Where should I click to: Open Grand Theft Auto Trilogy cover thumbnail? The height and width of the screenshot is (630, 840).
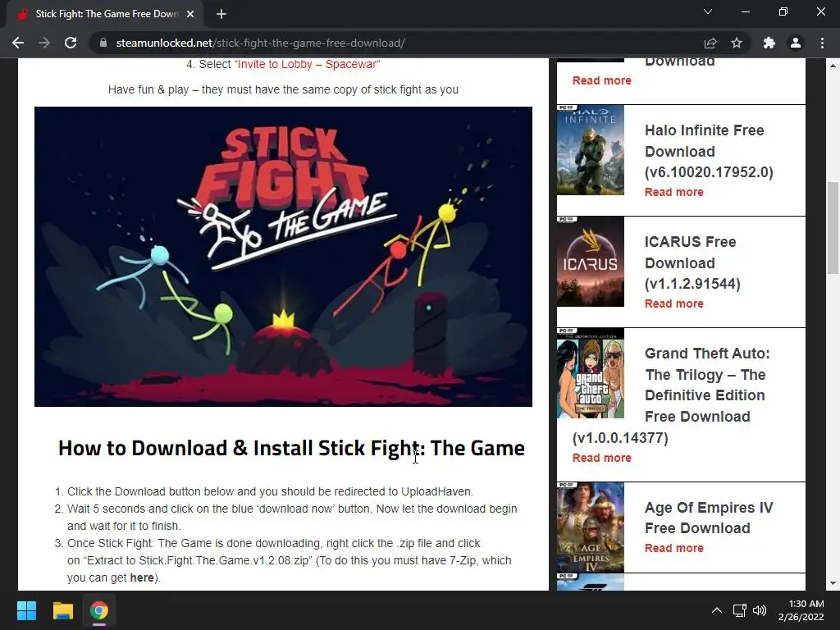591,373
